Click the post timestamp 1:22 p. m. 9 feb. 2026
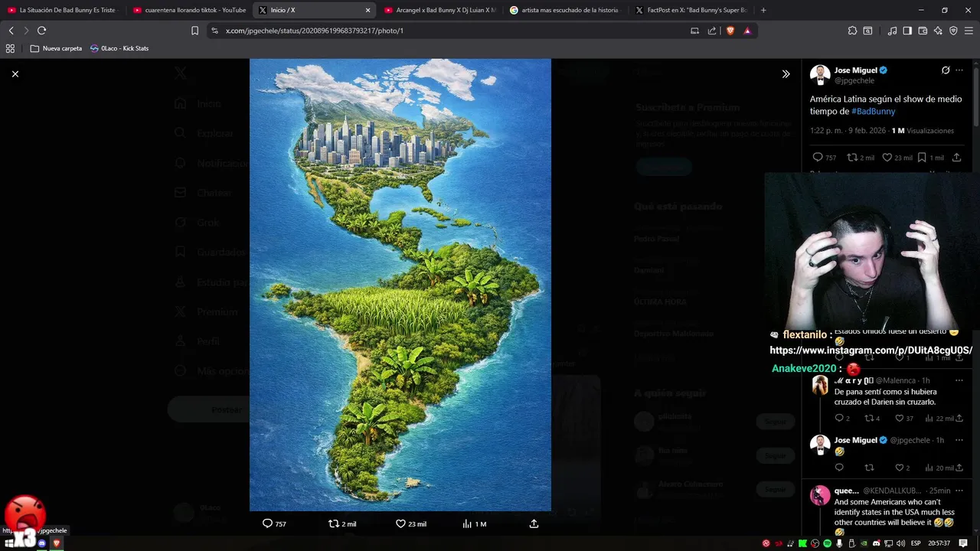 pyautogui.click(x=847, y=131)
